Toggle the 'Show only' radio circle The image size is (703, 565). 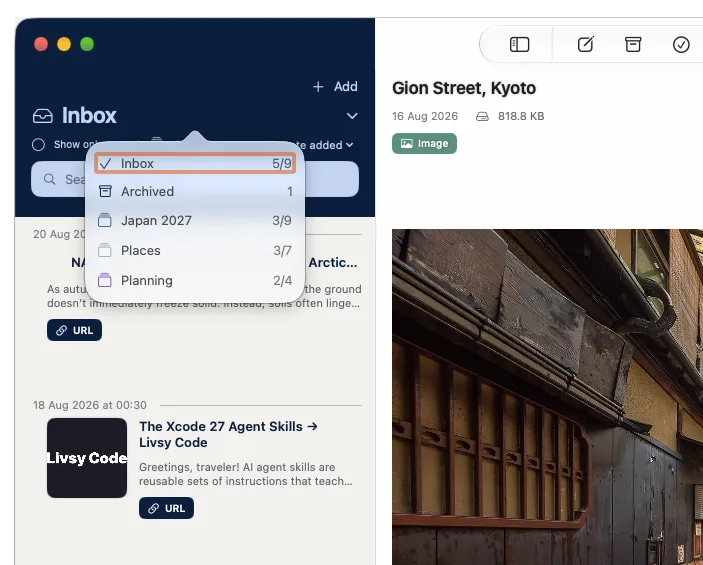click(x=39, y=144)
